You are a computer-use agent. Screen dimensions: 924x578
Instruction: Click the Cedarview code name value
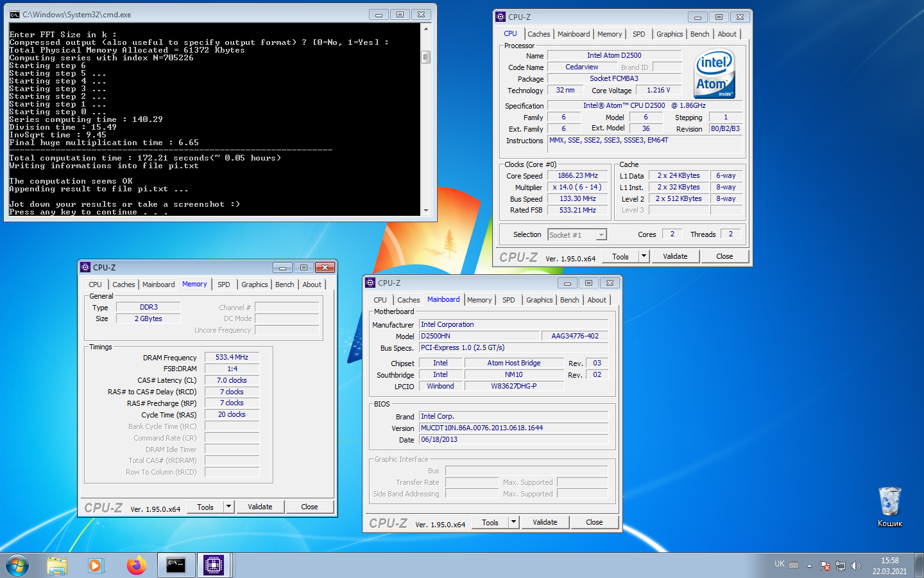click(x=582, y=67)
